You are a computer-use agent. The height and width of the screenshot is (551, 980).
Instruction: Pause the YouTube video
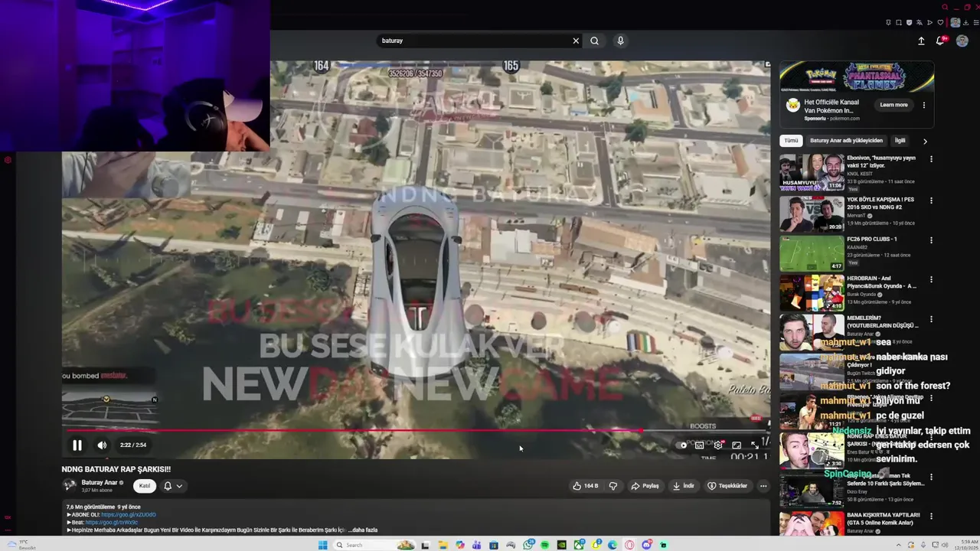(77, 445)
